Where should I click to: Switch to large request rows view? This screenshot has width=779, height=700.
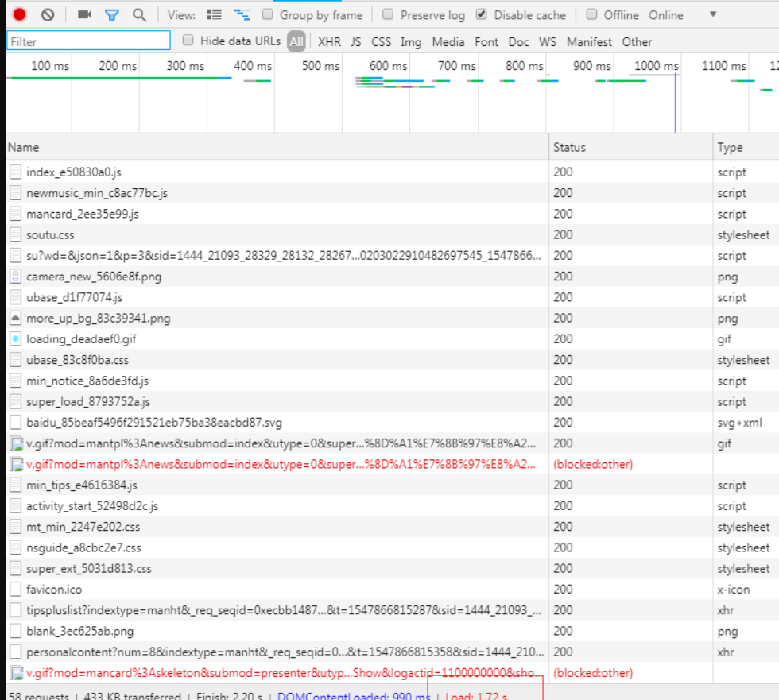coord(214,15)
